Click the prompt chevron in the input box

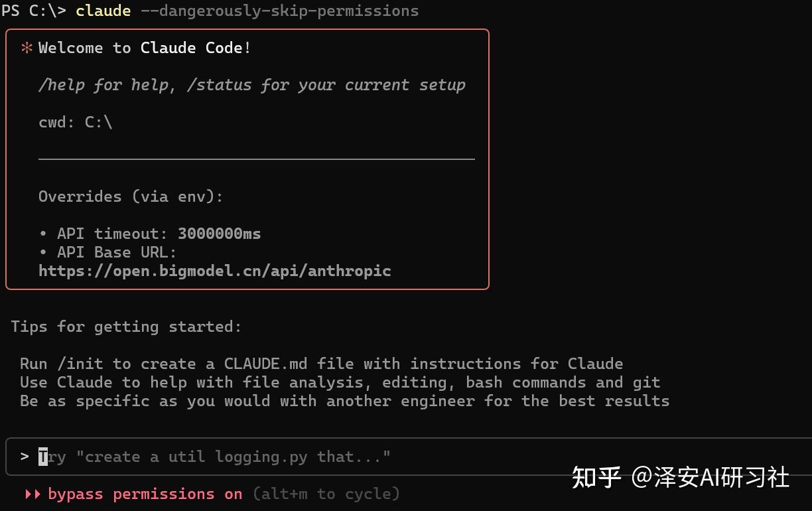point(25,457)
